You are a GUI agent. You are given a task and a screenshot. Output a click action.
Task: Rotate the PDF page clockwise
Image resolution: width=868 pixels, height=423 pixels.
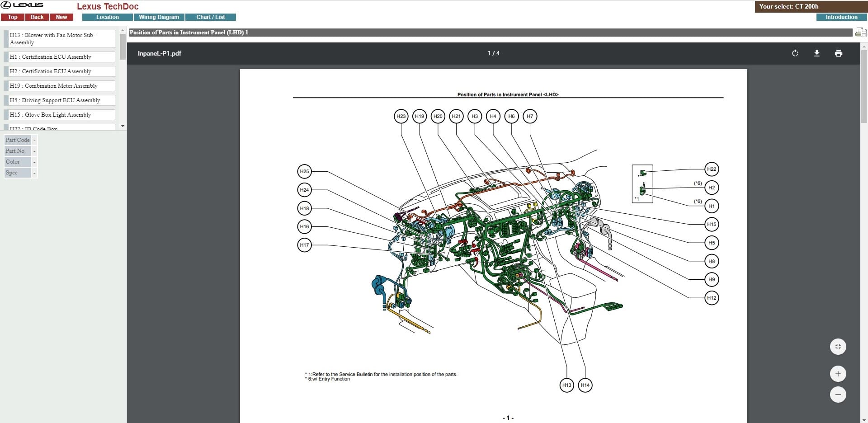click(795, 53)
